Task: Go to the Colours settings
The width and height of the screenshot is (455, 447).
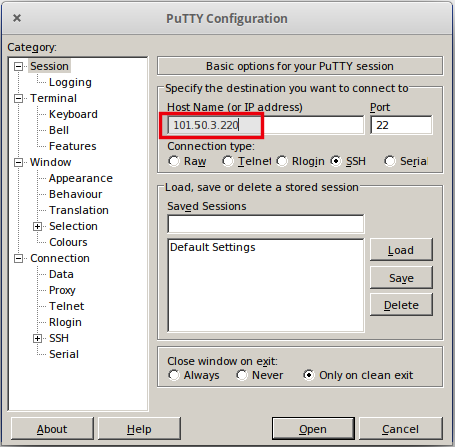Action: tap(68, 242)
